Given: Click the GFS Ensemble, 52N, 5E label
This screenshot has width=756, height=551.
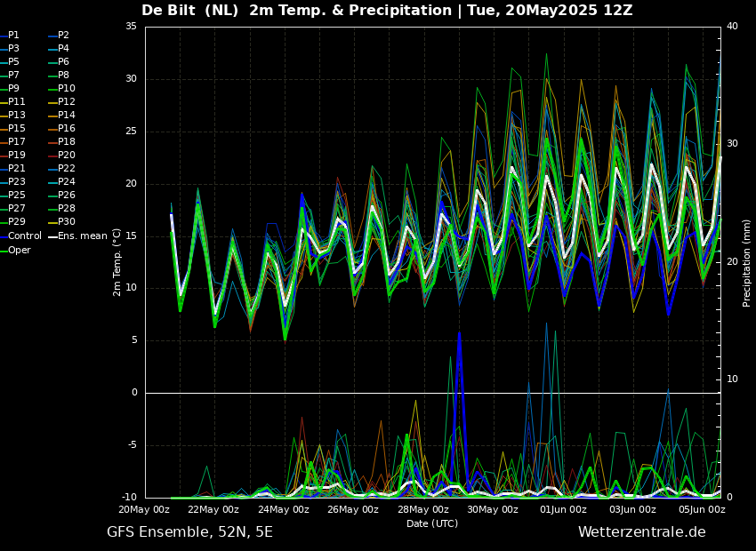Looking at the screenshot, I should pos(189,532).
